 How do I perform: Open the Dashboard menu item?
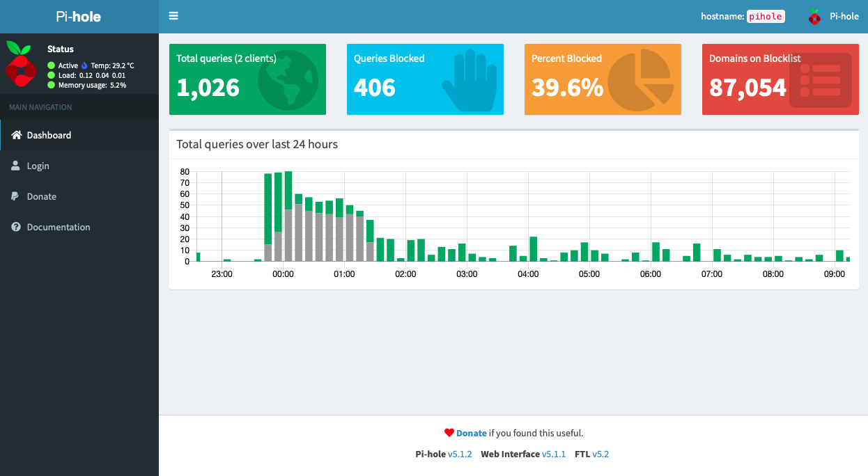coord(79,135)
